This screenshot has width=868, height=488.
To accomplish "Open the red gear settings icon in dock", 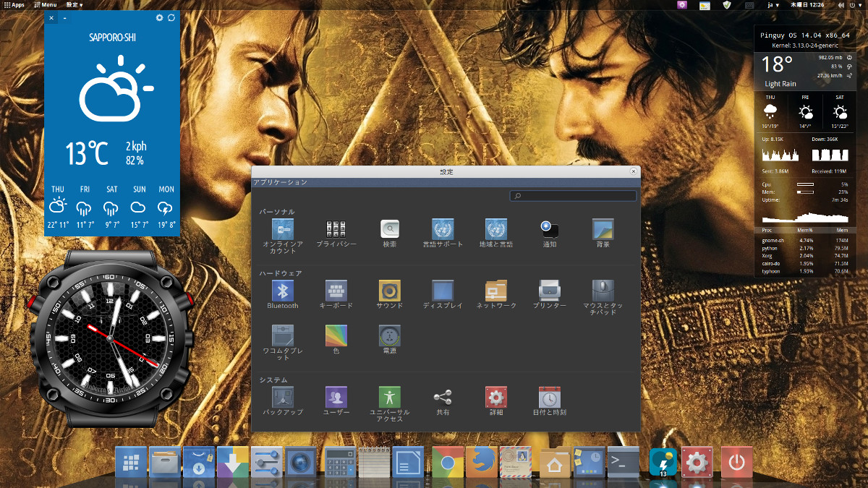I will click(x=697, y=463).
